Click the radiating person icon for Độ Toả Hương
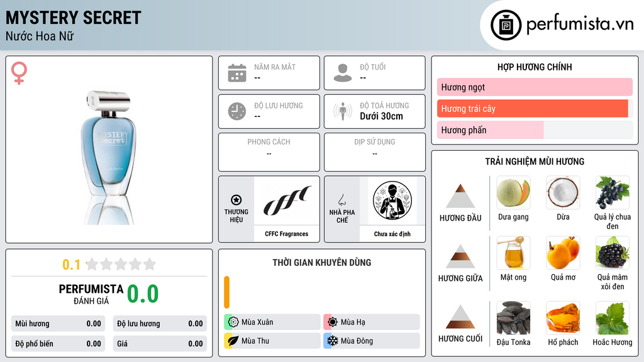This screenshot has height=362, width=644. (x=343, y=111)
